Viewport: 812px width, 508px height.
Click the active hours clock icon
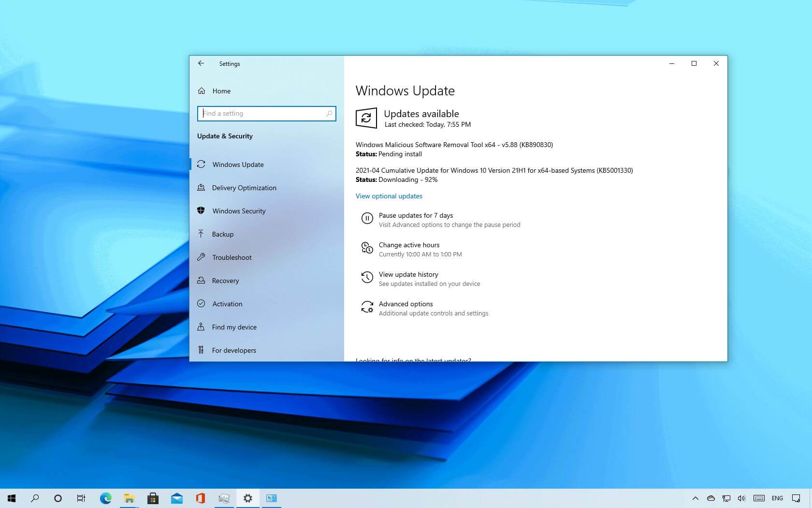[367, 248]
